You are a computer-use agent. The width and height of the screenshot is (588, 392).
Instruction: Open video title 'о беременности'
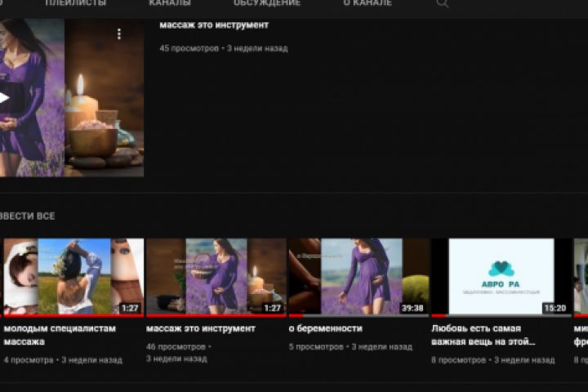point(326,328)
